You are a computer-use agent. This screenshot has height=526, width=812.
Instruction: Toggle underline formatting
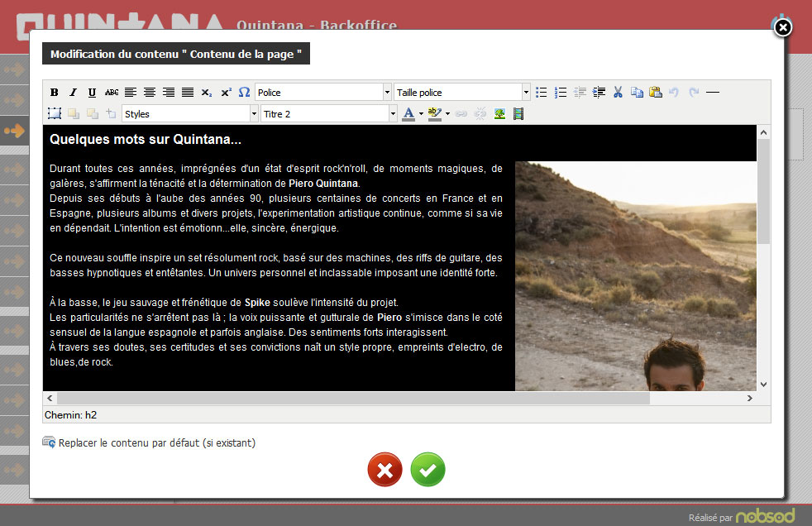point(92,92)
